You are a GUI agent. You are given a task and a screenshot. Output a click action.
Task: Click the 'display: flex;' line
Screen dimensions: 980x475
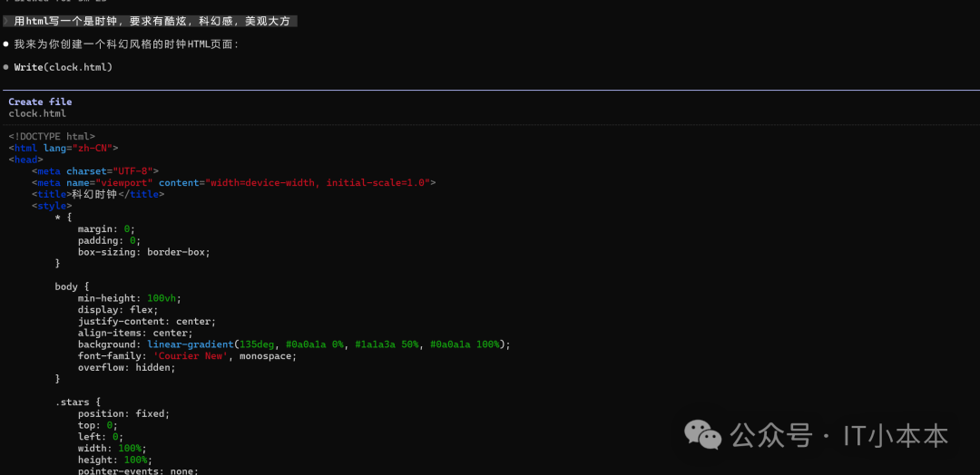pyautogui.click(x=118, y=310)
